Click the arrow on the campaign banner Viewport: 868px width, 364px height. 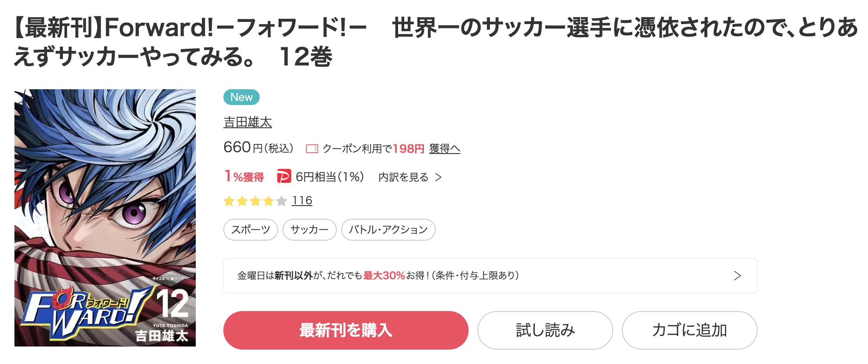coord(737,276)
